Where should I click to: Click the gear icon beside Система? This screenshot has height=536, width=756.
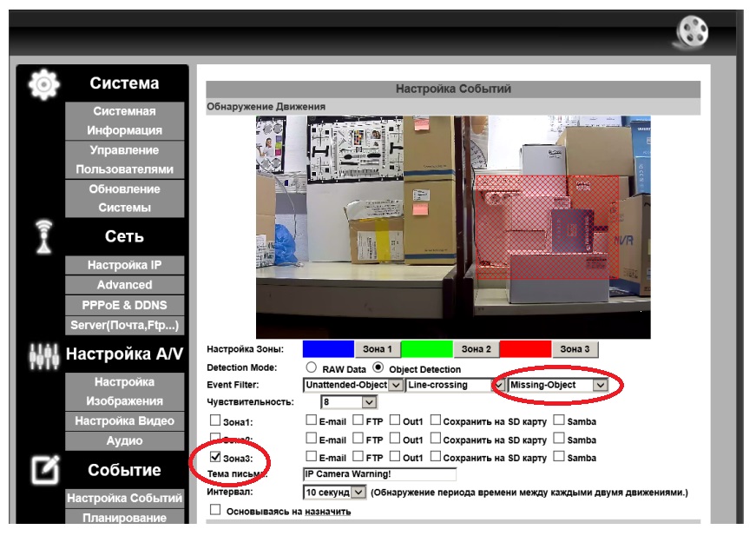point(44,84)
